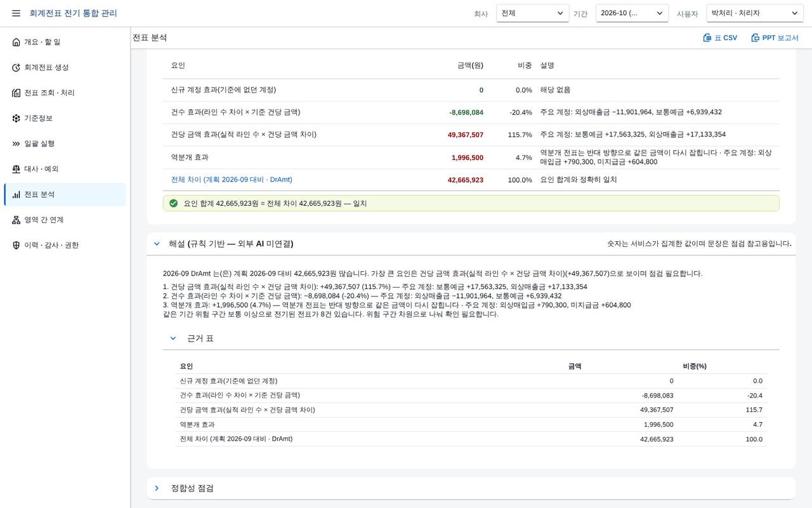812x508 pixels.
Task: Click the PPT report icon
Action: pyautogui.click(x=755, y=38)
